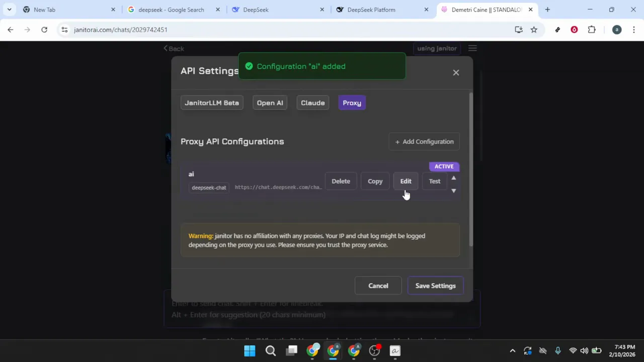Viewport: 644px width, 362px height.
Task: Click the chat.deepseek.com URL text
Action: (x=278, y=187)
